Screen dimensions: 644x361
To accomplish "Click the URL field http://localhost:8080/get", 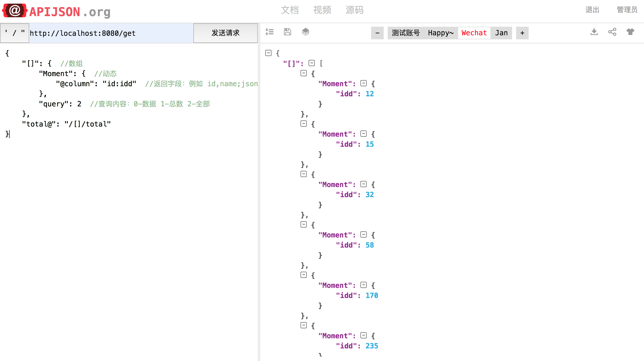I will [111, 33].
